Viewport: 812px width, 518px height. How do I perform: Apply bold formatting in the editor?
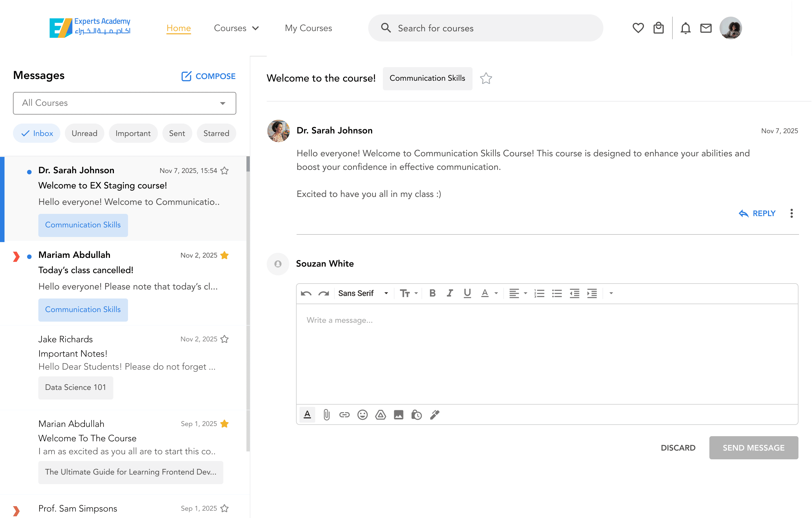432,293
